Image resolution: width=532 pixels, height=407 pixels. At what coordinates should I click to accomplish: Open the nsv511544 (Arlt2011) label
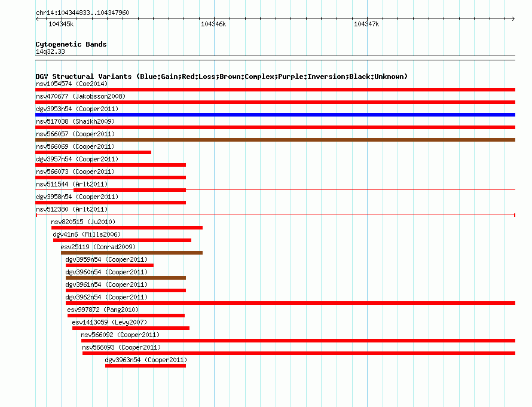click(72, 184)
